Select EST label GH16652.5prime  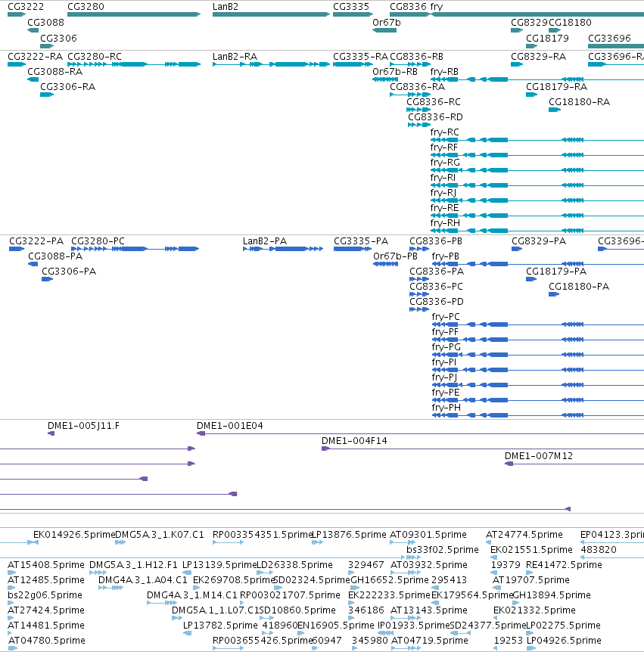[x=390, y=579]
